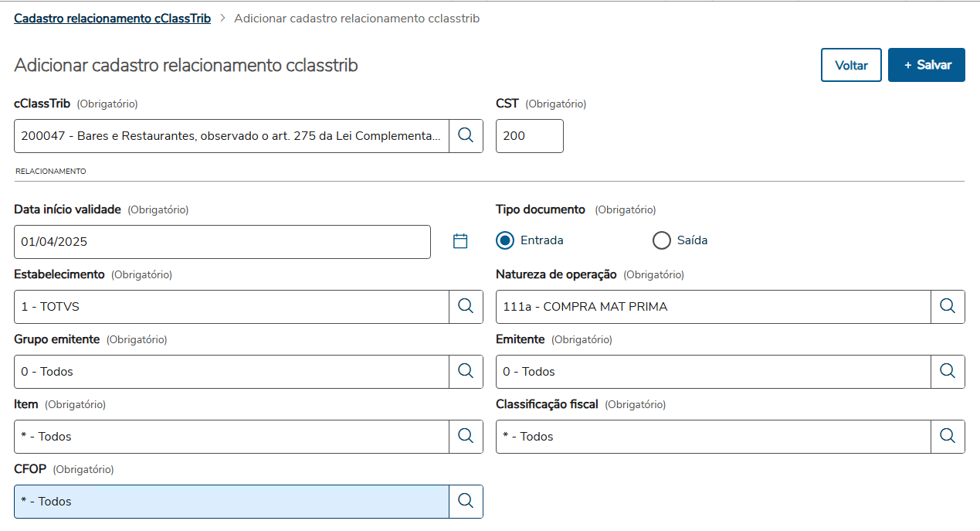This screenshot has height=531, width=980.
Task: Open the Classificação fiscal lookup icon
Action: (x=948, y=436)
